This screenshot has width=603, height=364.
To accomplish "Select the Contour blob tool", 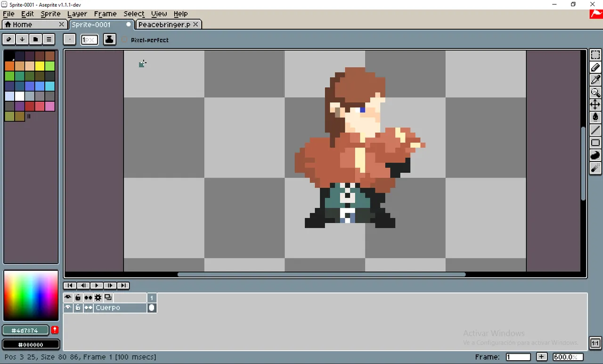I will pyautogui.click(x=595, y=155).
